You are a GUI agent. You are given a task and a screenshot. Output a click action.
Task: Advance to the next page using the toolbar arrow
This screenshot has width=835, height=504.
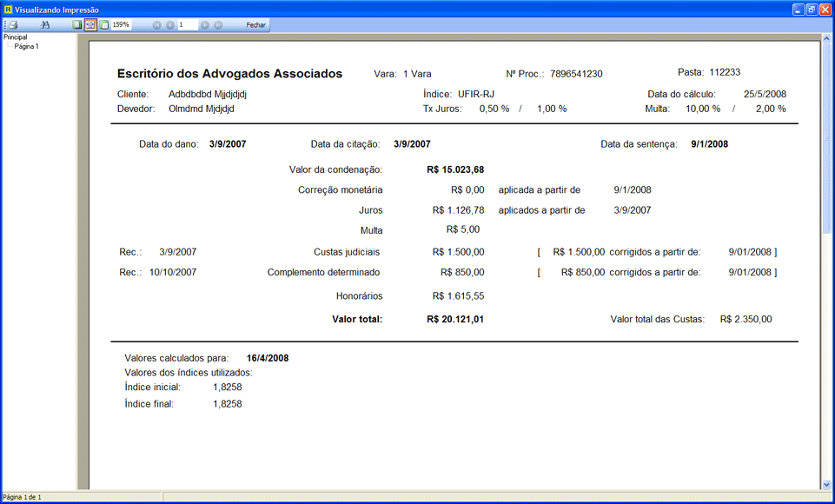pyautogui.click(x=204, y=25)
